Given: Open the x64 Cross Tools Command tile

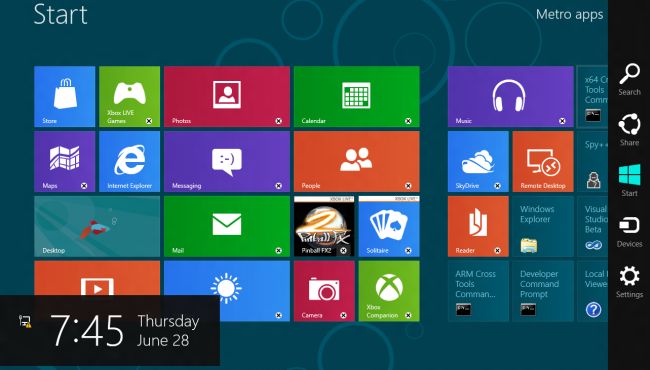Looking at the screenshot, I should (x=592, y=97).
